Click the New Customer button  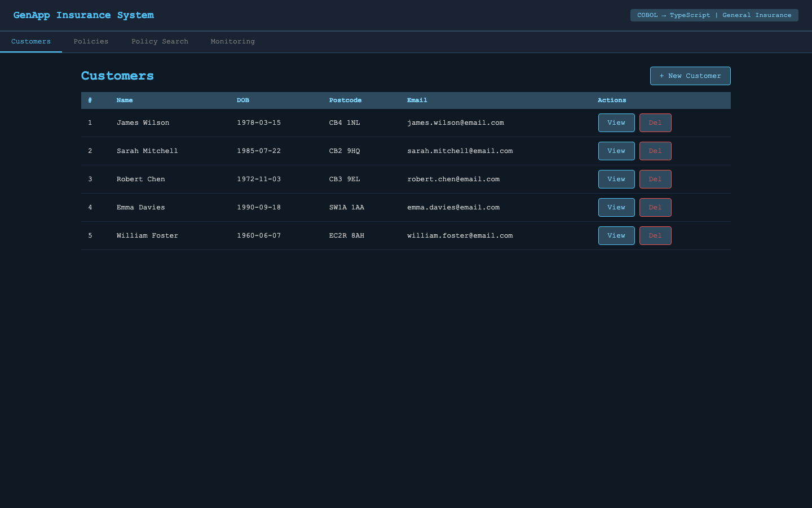(x=690, y=76)
